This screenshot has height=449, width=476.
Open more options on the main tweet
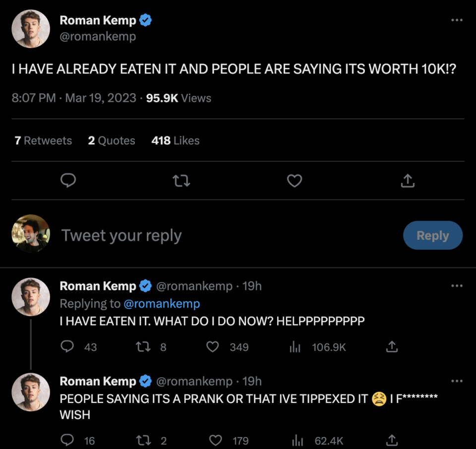tap(457, 20)
